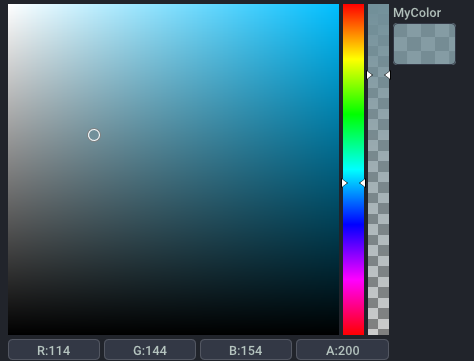Click the saturation-value picker cursor circle

tap(94, 135)
